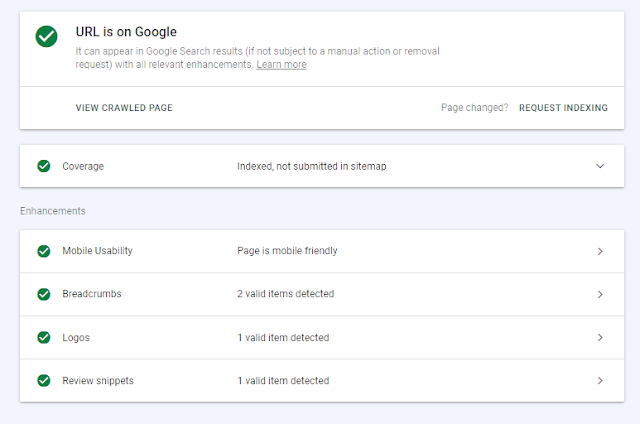Image resolution: width=640 pixels, height=424 pixels.
Task: Click the 'Page is mobile friendly' status text
Action: tap(287, 251)
